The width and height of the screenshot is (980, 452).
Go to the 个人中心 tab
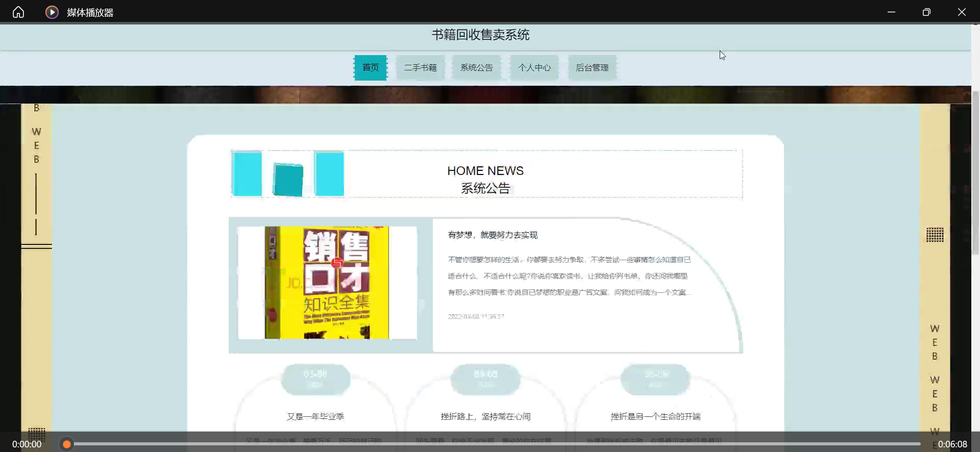534,67
